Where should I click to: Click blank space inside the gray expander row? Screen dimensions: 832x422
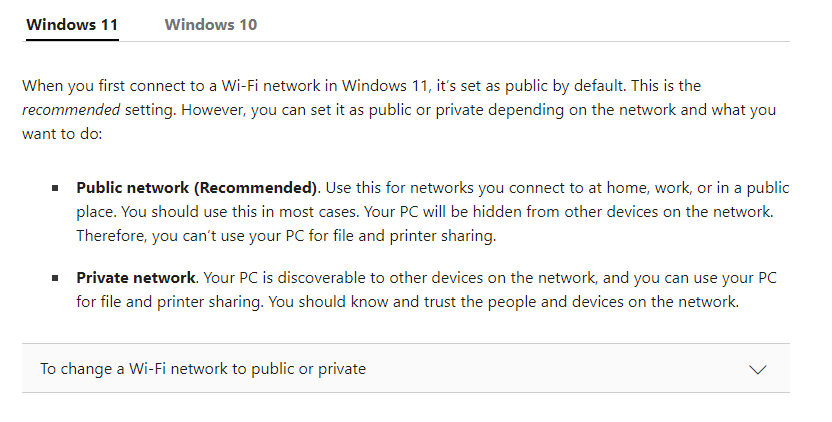click(557, 368)
